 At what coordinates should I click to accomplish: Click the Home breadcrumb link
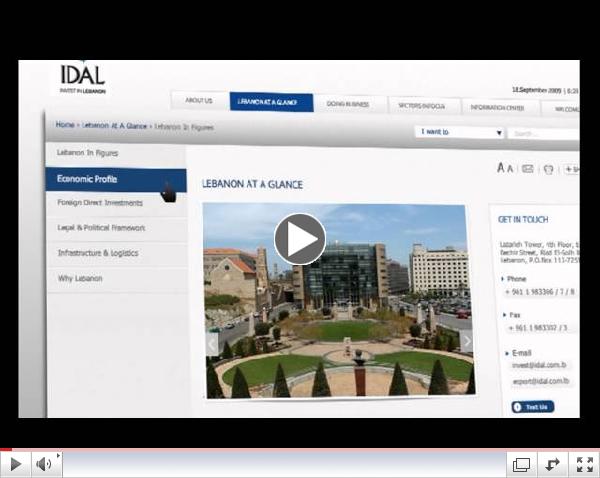[x=65, y=125]
